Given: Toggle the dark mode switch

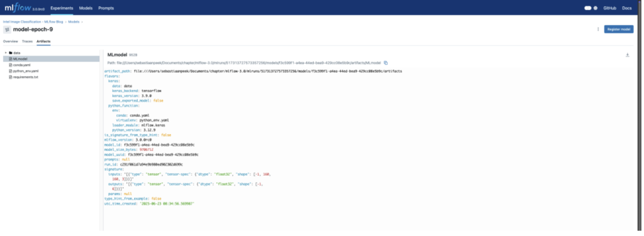Looking at the screenshot, I should [588, 8].
